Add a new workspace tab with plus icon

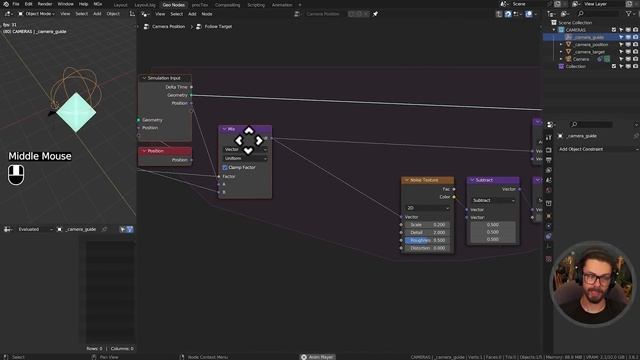(x=300, y=5)
